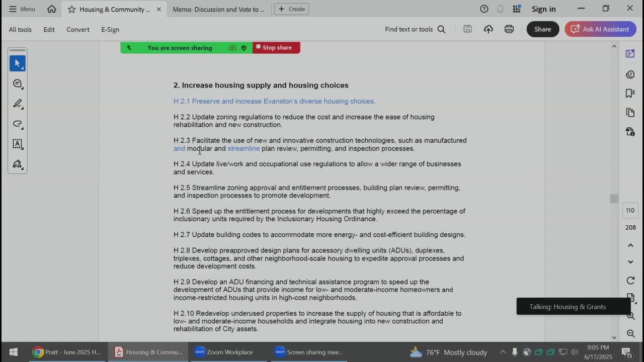Open the Page Thumbnails panel

(x=630, y=112)
